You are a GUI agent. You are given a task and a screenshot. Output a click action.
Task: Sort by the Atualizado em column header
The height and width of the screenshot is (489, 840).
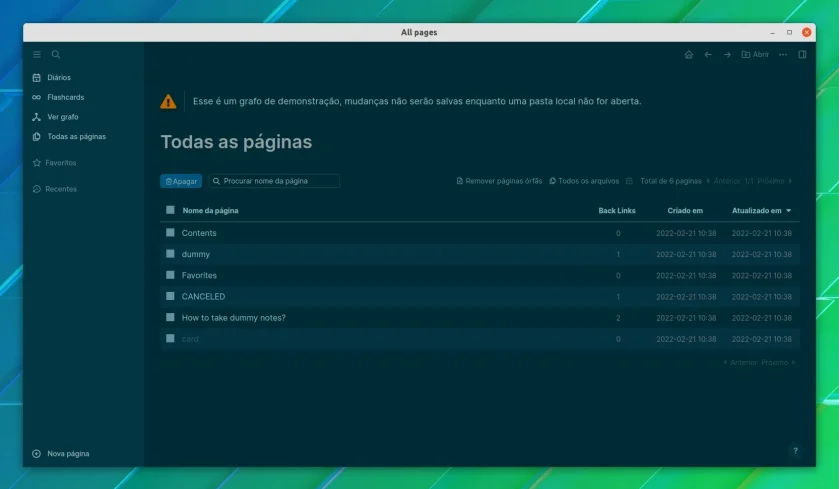tap(761, 210)
